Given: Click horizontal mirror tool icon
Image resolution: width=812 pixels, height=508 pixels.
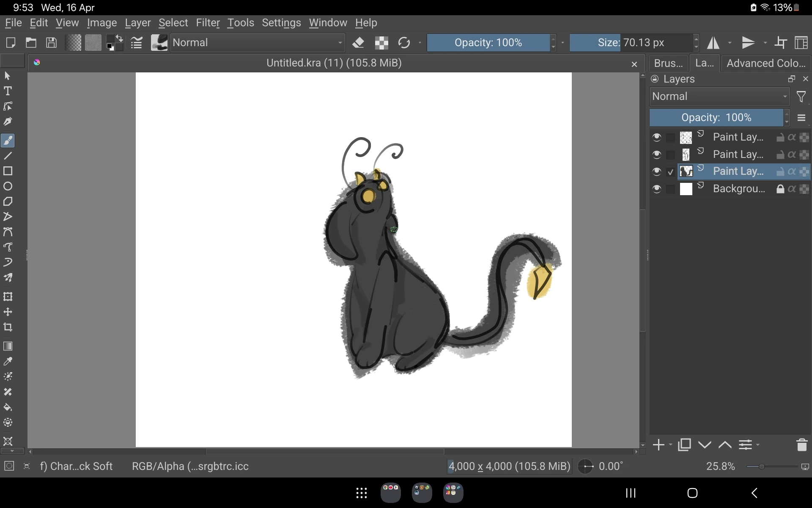Looking at the screenshot, I should [713, 43].
